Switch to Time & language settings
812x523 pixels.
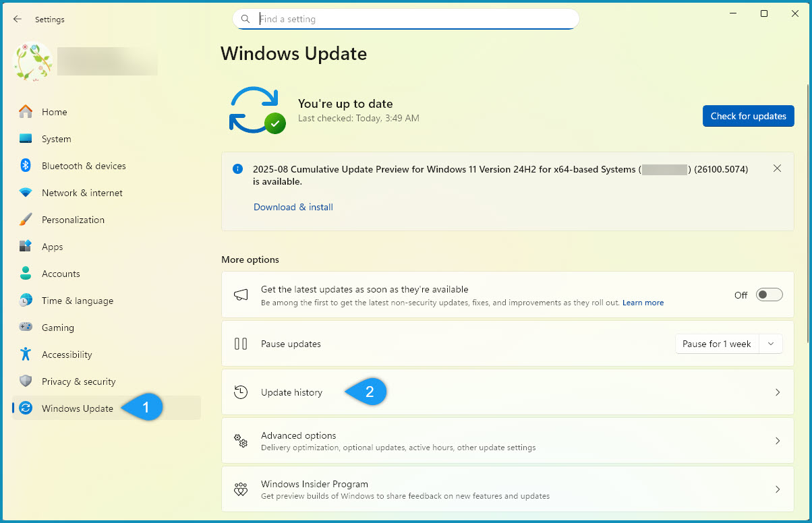[x=76, y=301]
